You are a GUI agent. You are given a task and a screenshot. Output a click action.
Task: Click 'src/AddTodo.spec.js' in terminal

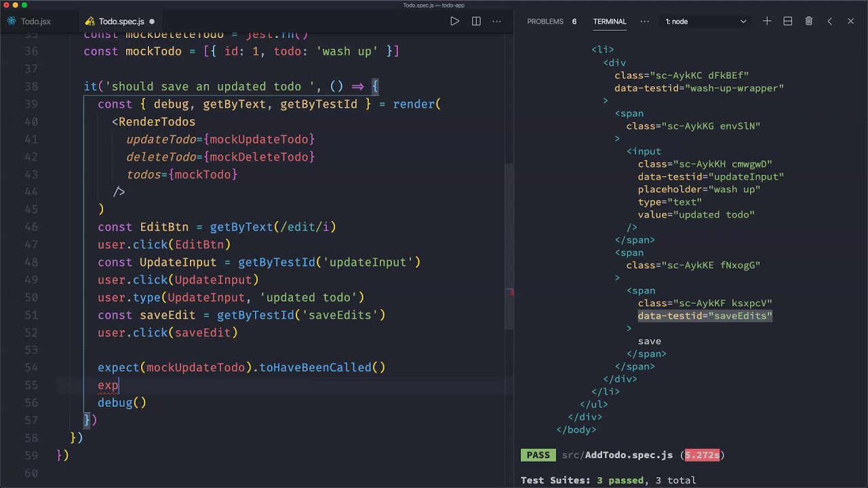coord(617,455)
